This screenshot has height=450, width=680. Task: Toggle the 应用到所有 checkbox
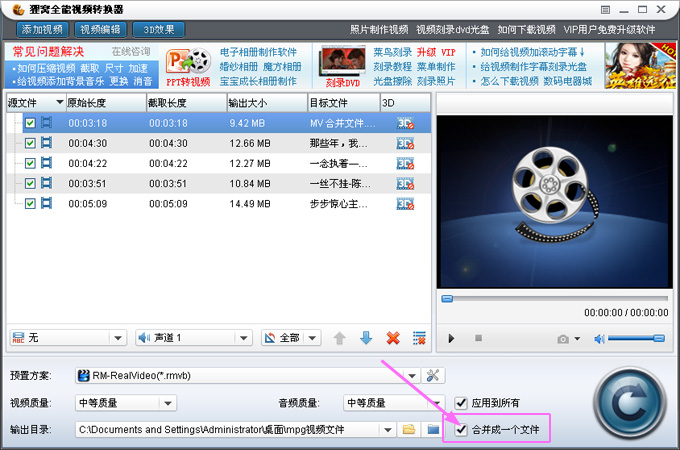[461, 403]
